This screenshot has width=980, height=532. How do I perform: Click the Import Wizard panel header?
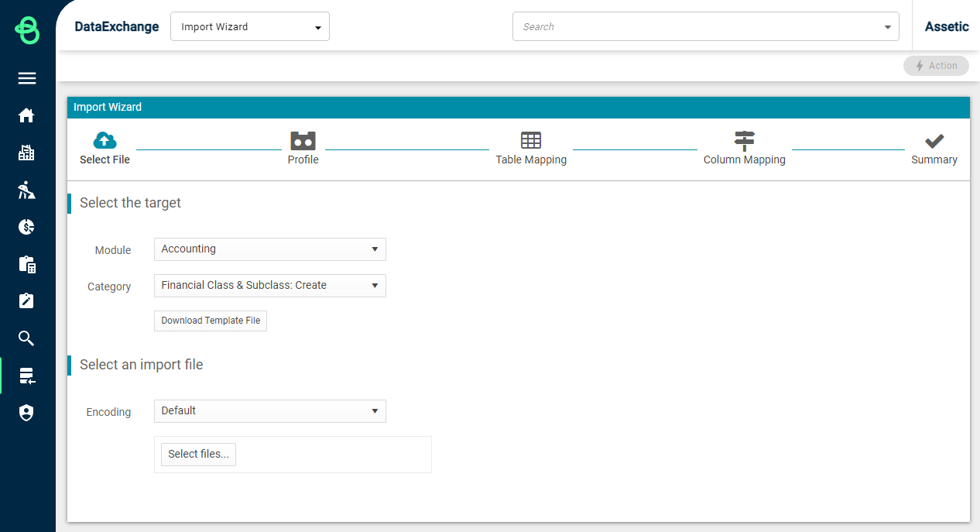(x=519, y=108)
